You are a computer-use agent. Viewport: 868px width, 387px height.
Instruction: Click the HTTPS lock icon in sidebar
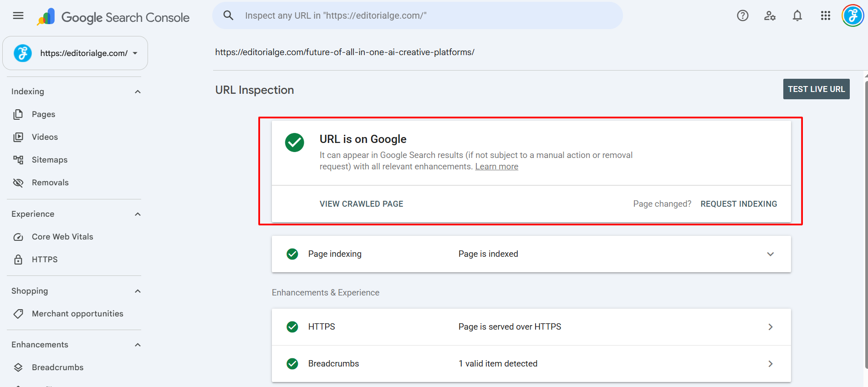(18, 260)
